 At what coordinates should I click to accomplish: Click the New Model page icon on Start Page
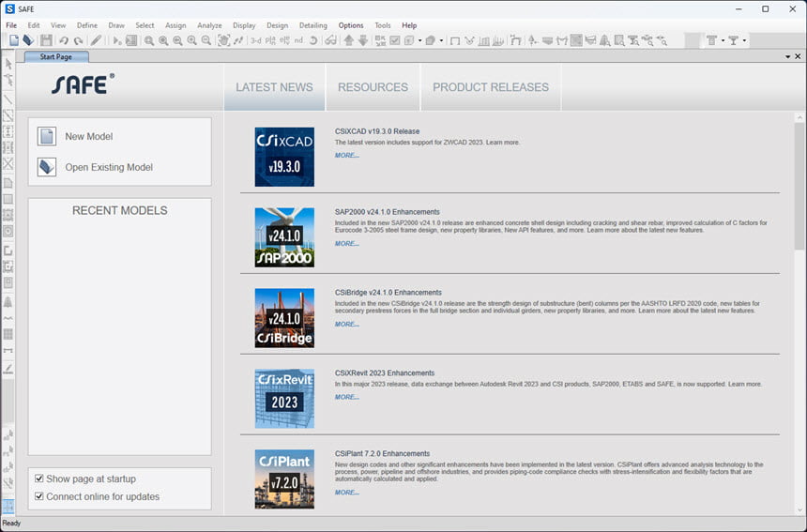47,136
